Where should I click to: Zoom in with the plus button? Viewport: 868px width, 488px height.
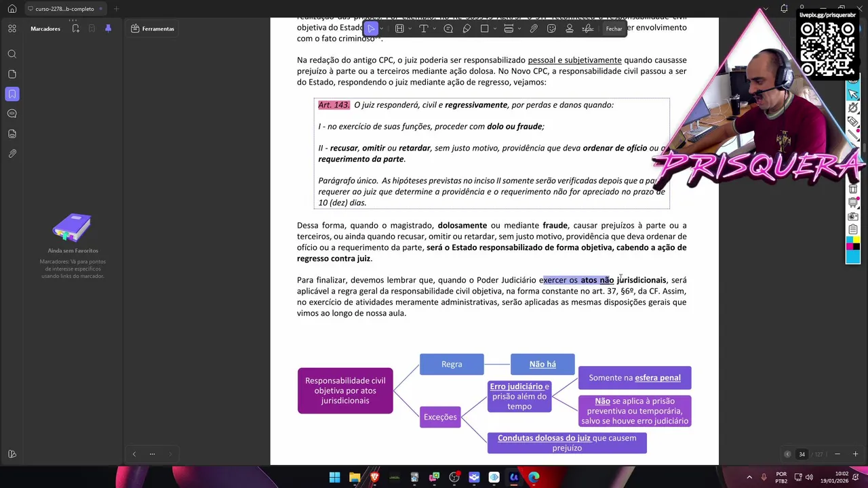pyautogui.click(x=855, y=454)
